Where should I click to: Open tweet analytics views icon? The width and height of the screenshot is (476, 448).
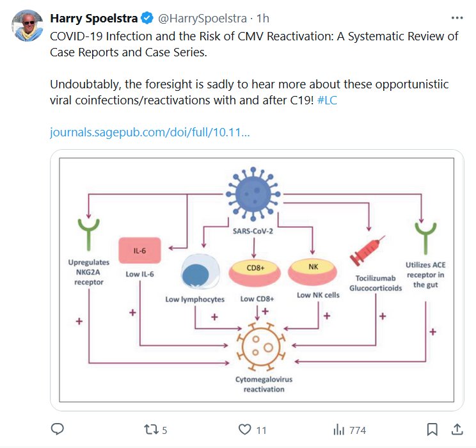point(339,429)
